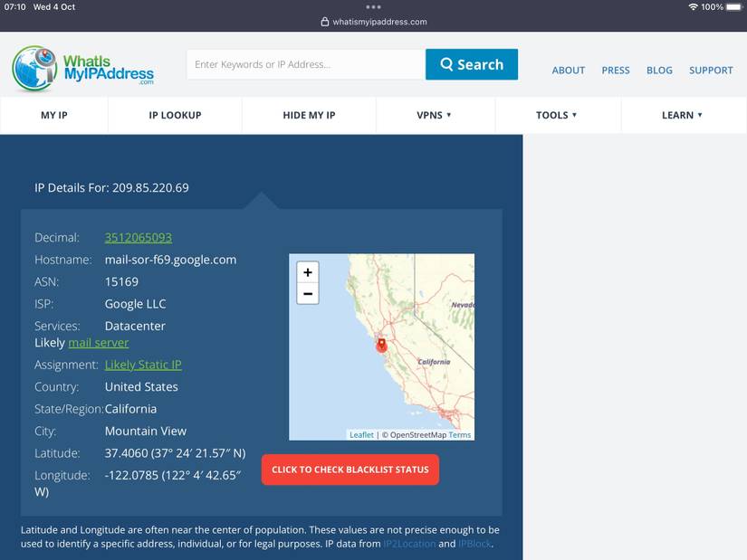This screenshot has height=560, width=747.
Task: Zoom in on the map
Action: tap(307, 271)
